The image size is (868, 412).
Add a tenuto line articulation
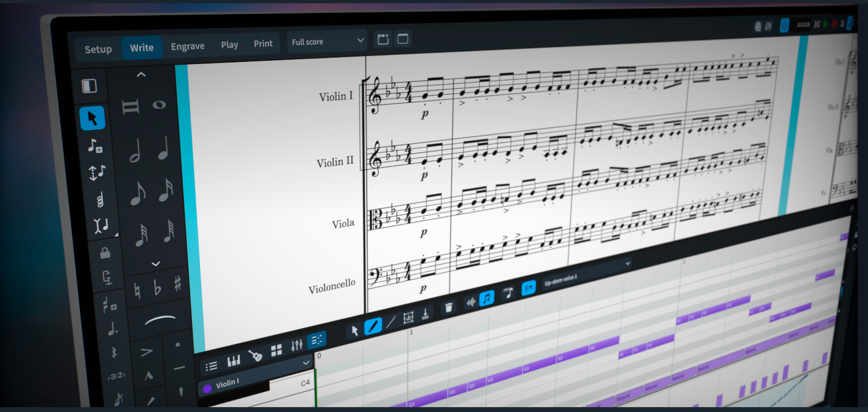click(180, 368)
